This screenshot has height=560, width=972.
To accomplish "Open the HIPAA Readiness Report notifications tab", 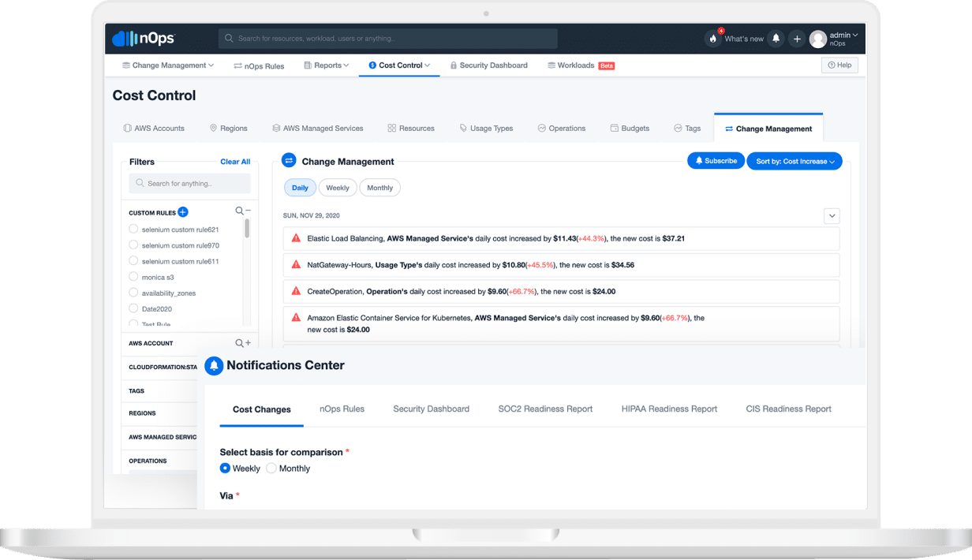I will coord(669,409).
